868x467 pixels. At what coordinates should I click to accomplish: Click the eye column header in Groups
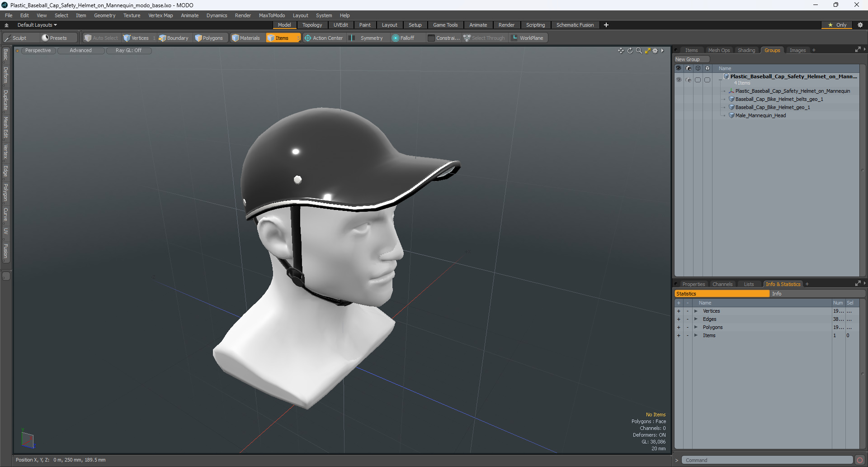[679, 68]
